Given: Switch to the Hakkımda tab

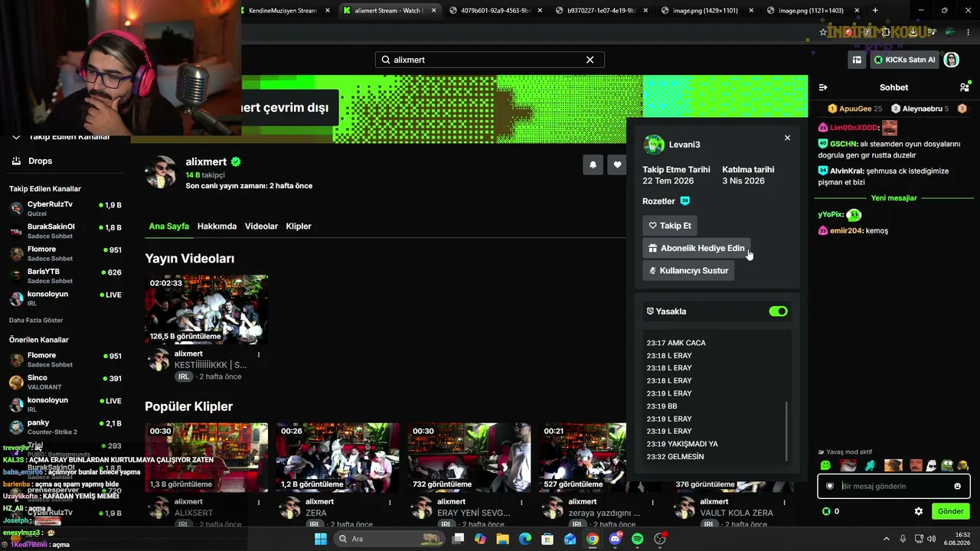Looking at the screenshot, I should click(x=217, y=227).
